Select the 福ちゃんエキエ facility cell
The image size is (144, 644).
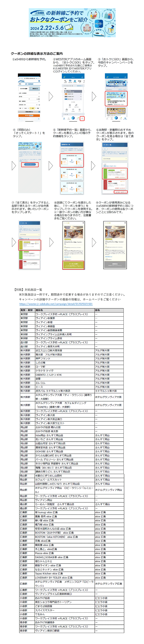[x=65, y=561]
